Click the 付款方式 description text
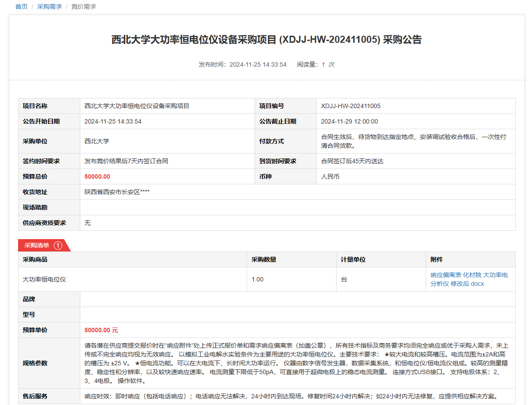Image resolution: width=532 pixels, height=405 pixels. 413,141
